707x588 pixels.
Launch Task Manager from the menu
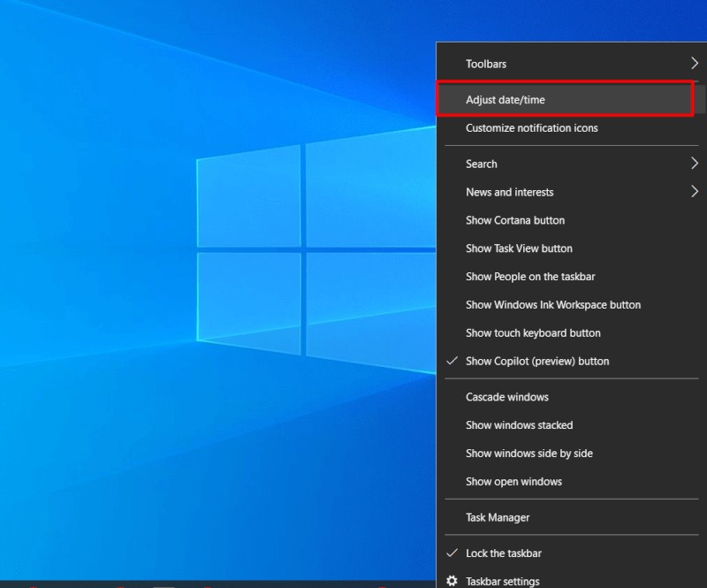click(x=571, y=517)
